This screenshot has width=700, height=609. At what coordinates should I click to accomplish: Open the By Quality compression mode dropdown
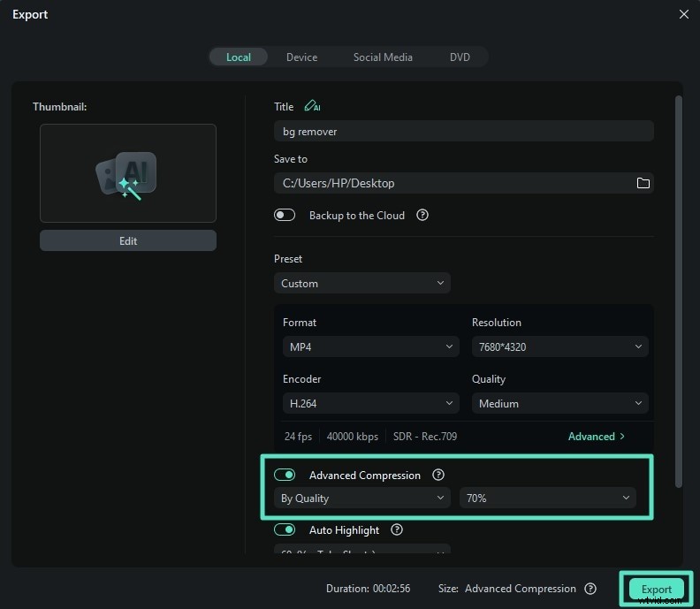362,499
